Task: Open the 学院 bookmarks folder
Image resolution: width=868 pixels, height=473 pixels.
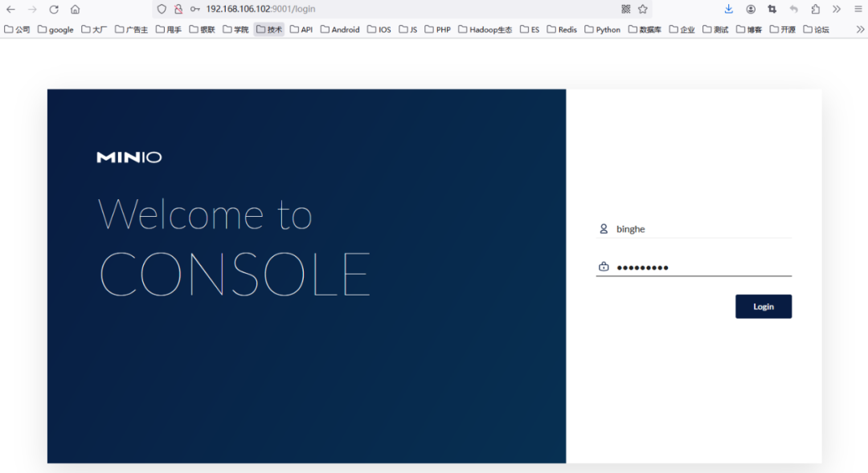Action: click(x=235, y=30)
